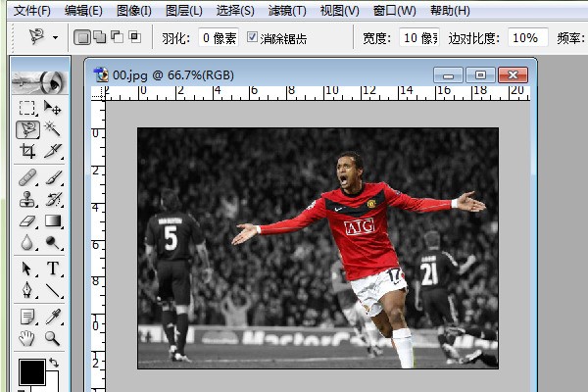Viewport: 588px width, 392px height.
Task: Select the Move tool
Action: click(53, 108)
